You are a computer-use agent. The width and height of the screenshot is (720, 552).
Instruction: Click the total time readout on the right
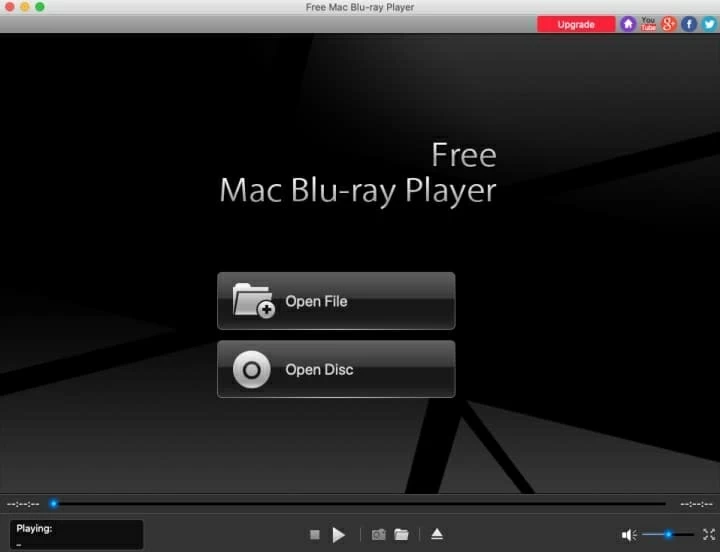click(696, 504)
